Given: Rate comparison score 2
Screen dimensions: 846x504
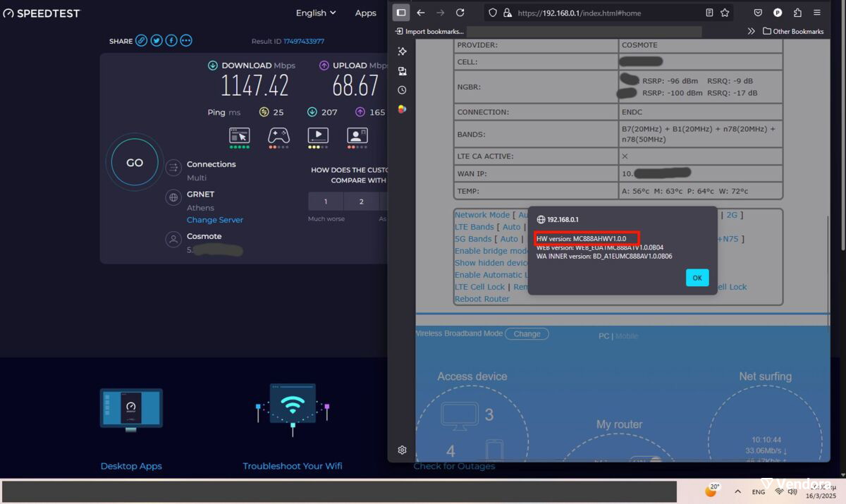Looking at the screenshot, I should click(x=362, y=202).
